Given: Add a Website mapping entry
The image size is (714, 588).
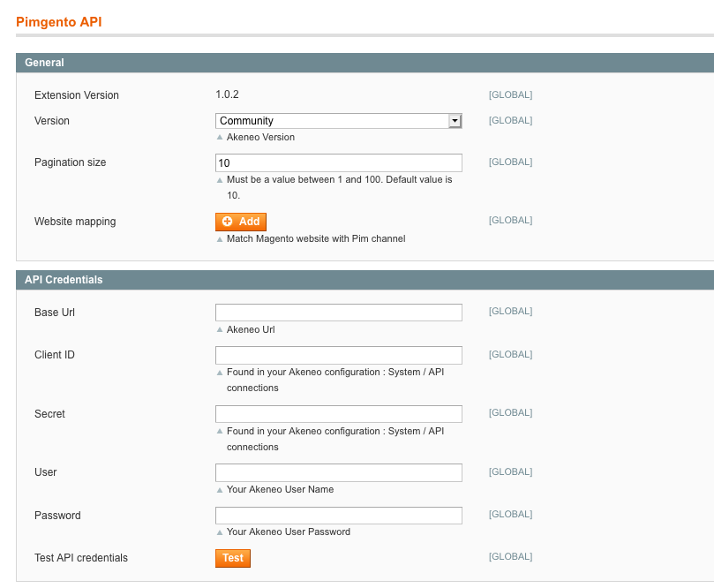Looking at the screenshot, I should (x=240, y=222).
